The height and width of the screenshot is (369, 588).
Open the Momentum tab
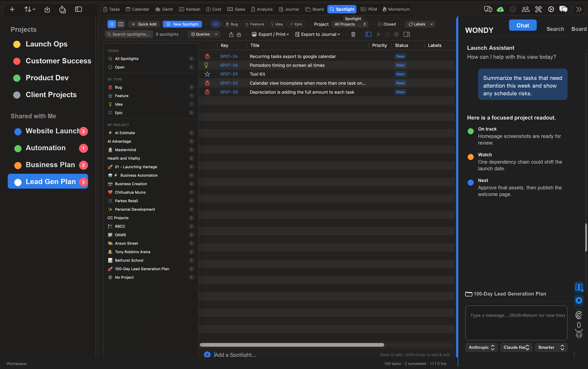(x=396, y=9)
